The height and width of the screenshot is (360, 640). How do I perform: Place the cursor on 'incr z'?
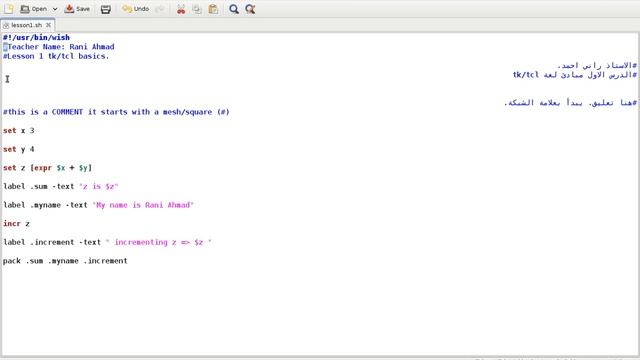(x=16, y=224)
